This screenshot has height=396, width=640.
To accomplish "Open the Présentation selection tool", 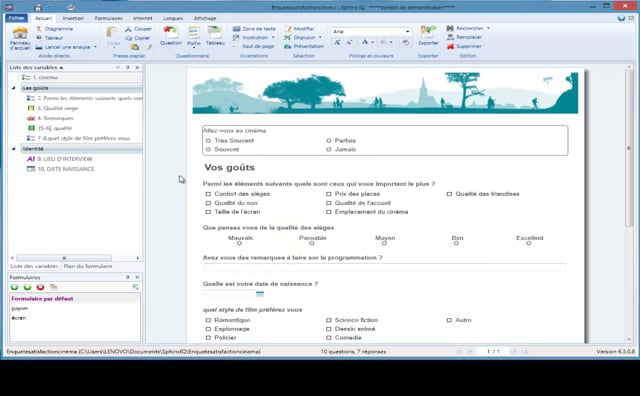I will 304,46.
